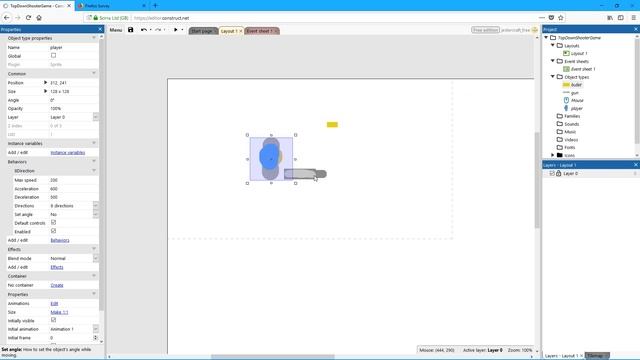The width and height of the screenshot is (640, 360).
Task: Click the Free edition button
Action: [x=485, y=30]
